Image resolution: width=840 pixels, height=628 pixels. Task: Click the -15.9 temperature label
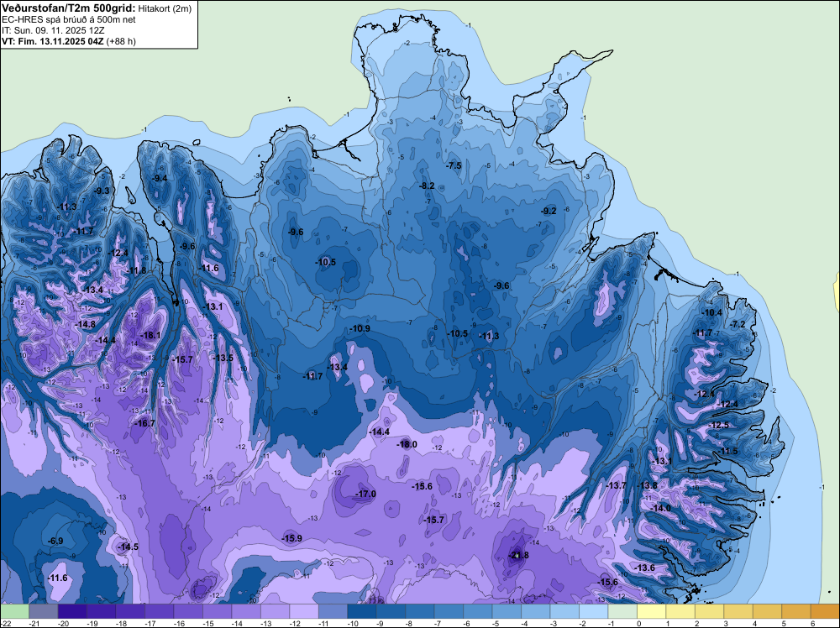pos(292,538)
